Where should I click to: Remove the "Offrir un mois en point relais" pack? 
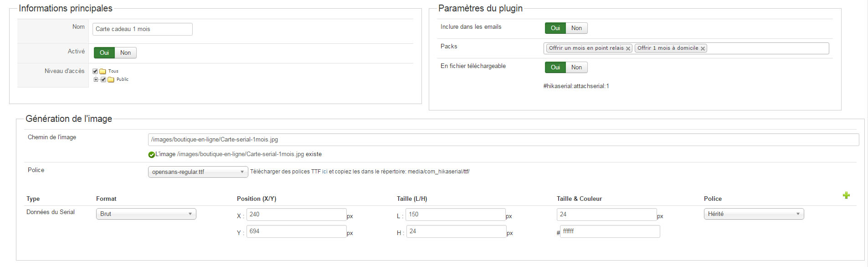tap(628, 48)
